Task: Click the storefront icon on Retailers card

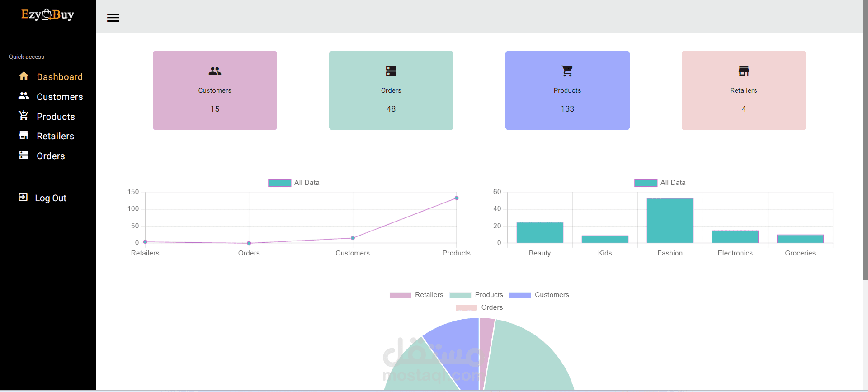Action: tap(744, 71)
